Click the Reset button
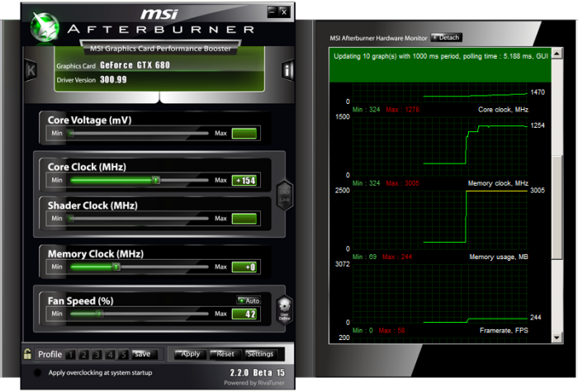Viewport: 578px width, 392px height. click(x=223, y=354)
